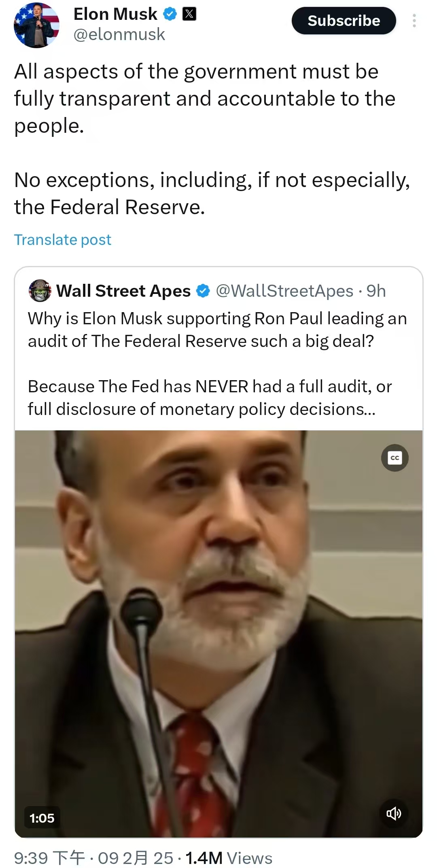Unmute the video with the speaker icon

coord(394,813)
